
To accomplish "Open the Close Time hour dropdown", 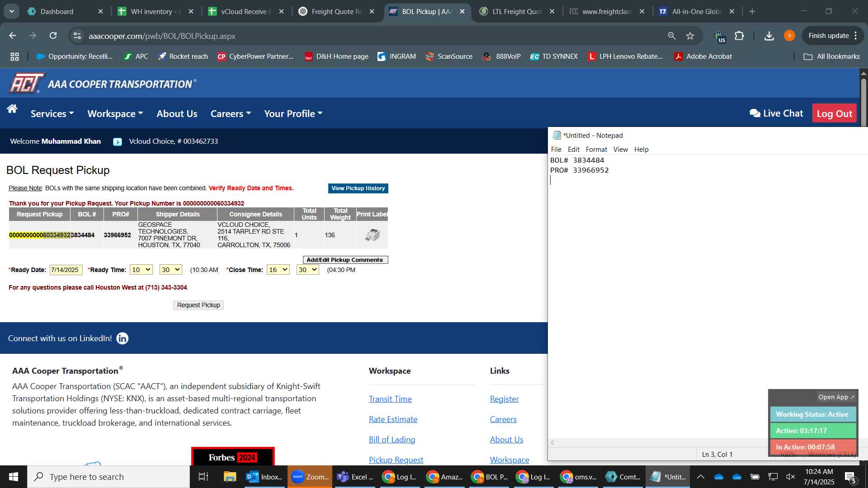I will click(278, 270).
